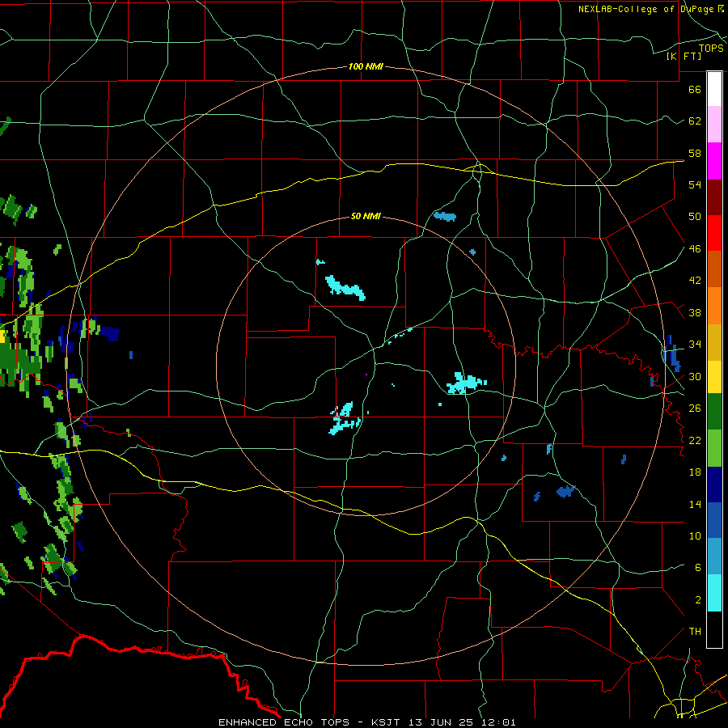Screen dimensions: 728x728
Task: Click the '10' legend value
Action: click(695, 536)
